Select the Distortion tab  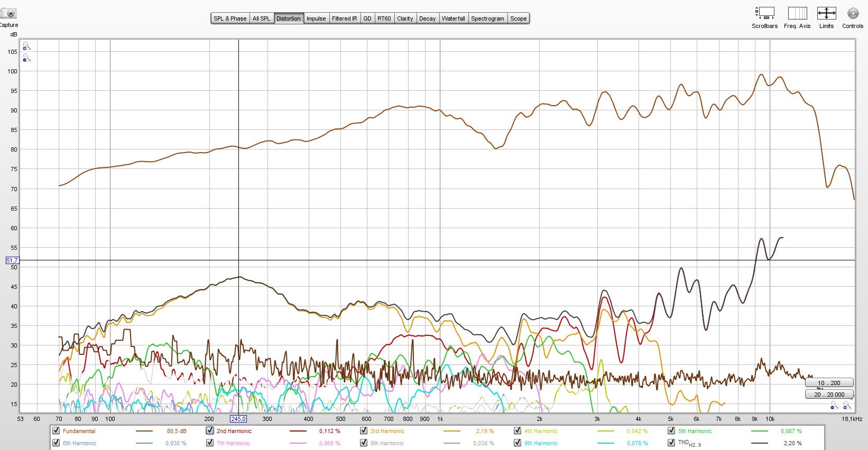pos(289,18)
